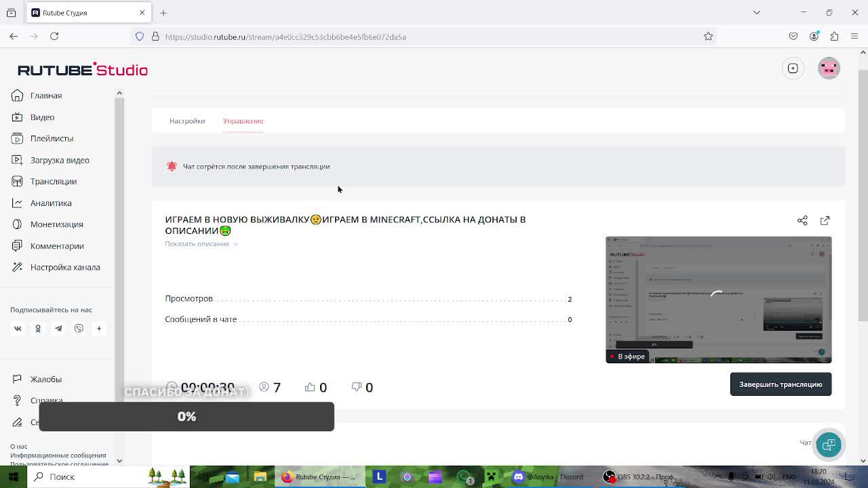Click the Viber social icon
Screen dimensions: 868x488
[x=79, y=329]
